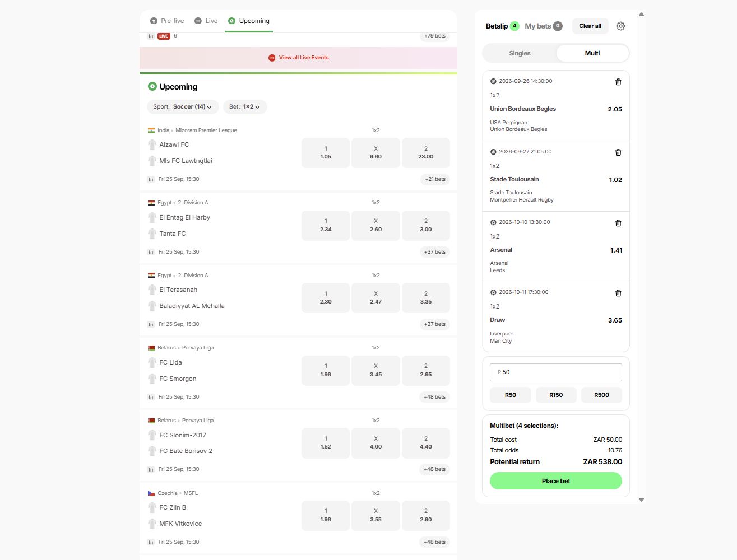Click View all Live Events link
The height and width of the screenshot is (560, 737).
(299, 58)
